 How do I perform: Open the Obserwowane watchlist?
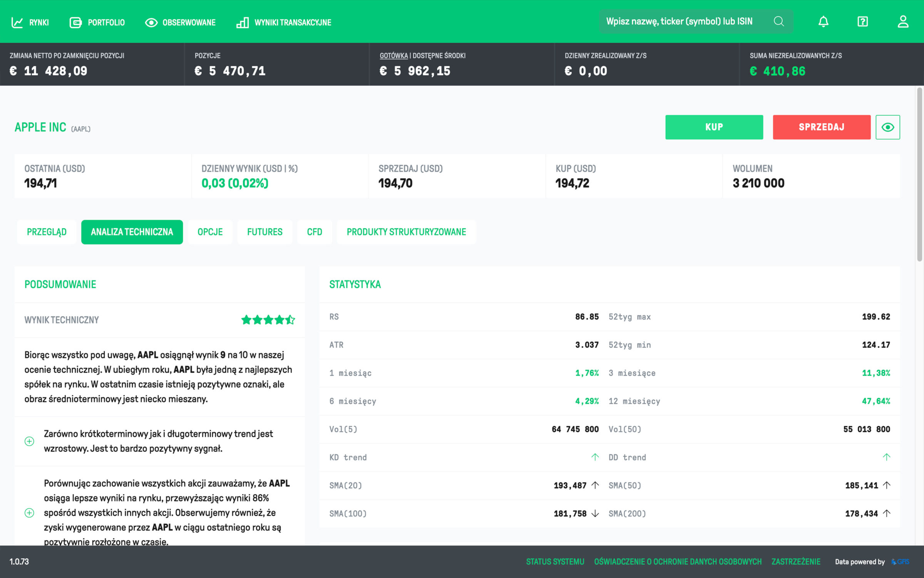[180, 22]
